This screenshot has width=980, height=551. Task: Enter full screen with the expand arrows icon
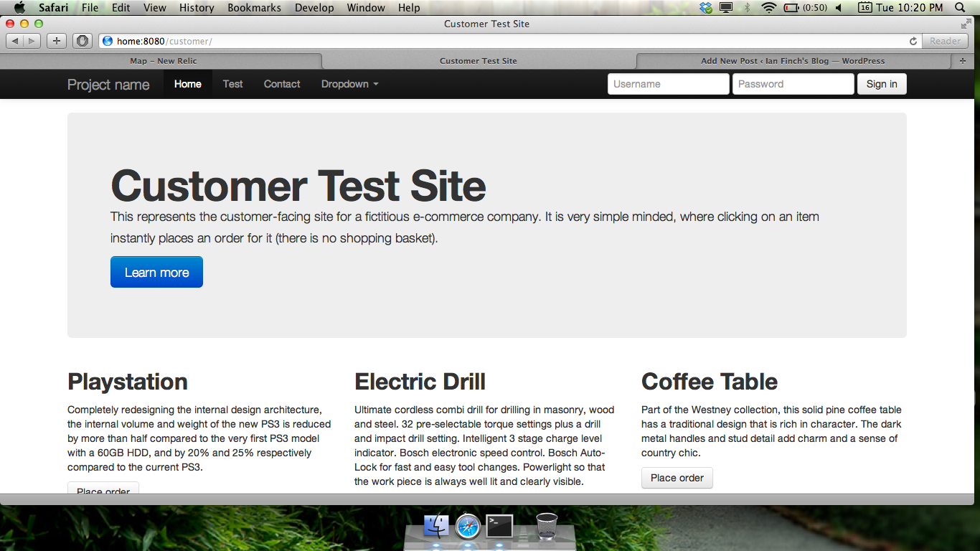pyautogui.click(x=966, y=24)
